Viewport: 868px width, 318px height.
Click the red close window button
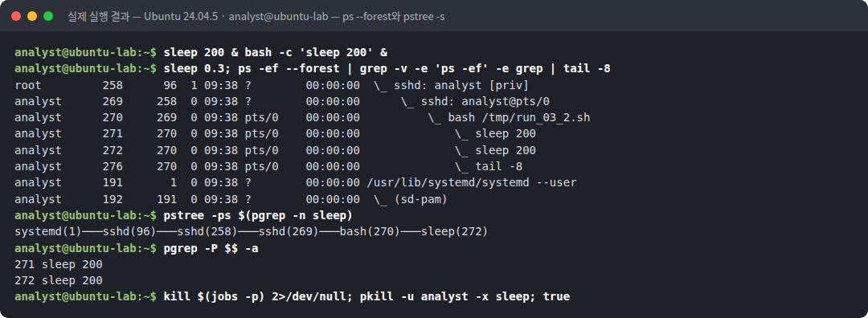[16, 16]
